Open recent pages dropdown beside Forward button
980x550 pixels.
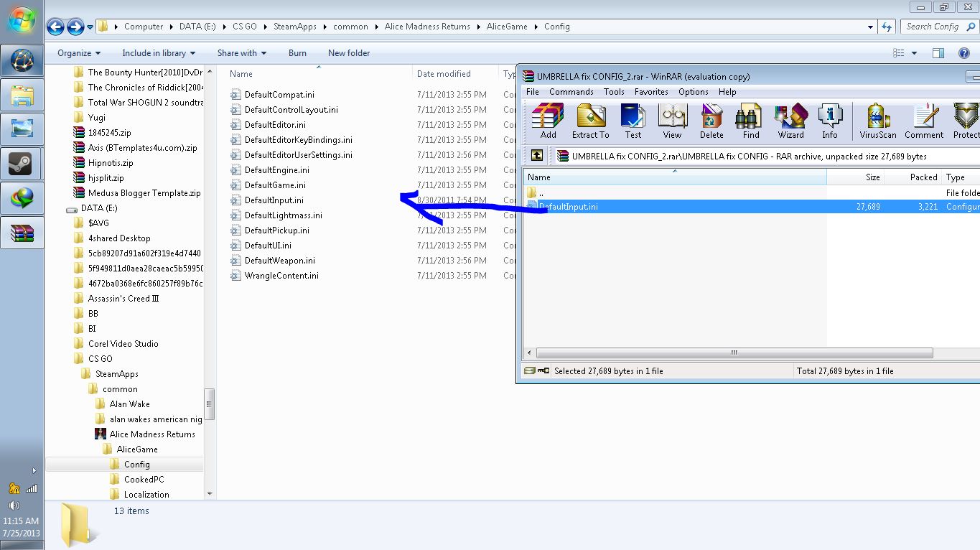tap(90, 27)
